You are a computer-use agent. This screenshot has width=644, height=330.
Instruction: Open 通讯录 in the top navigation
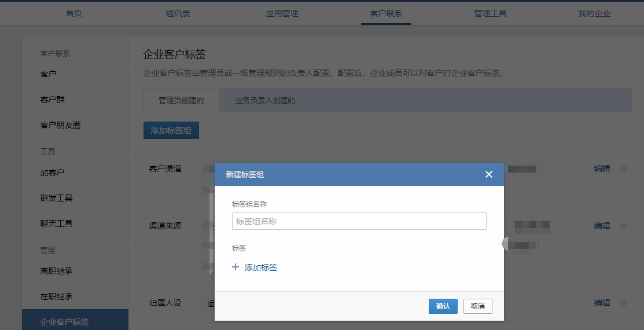[178, 13]
